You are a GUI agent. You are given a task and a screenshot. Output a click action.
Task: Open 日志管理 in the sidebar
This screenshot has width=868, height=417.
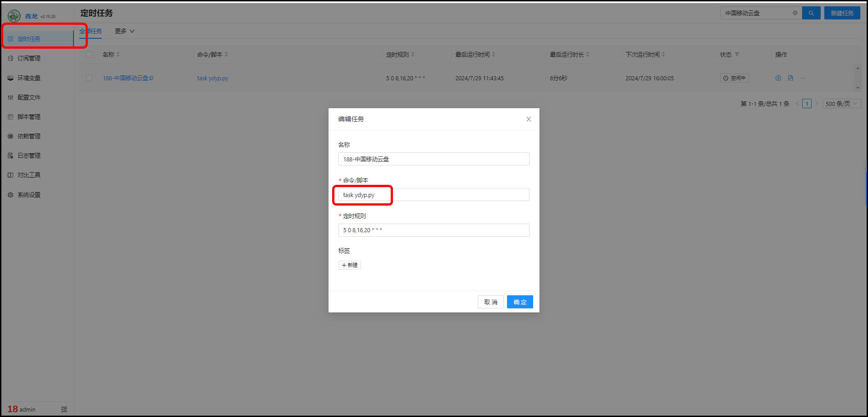point(29,156)
